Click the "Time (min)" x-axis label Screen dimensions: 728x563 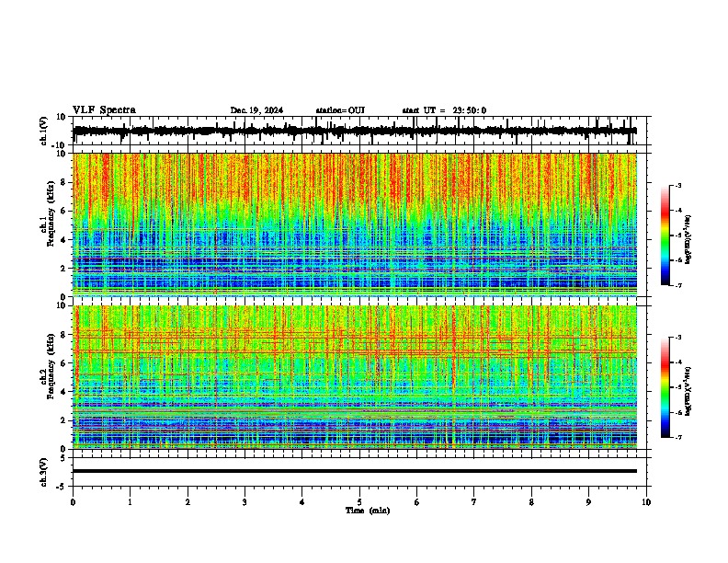pyautogui.click(x=368, y=511)
